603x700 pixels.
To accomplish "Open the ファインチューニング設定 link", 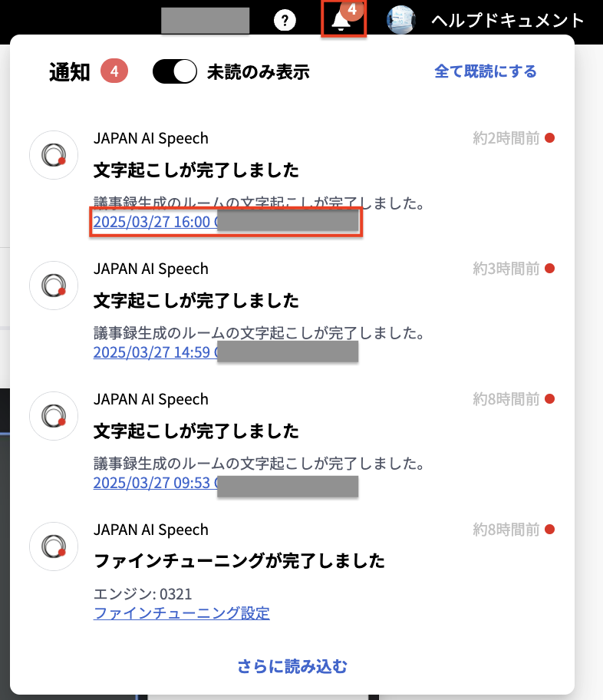I will point(181,612).
